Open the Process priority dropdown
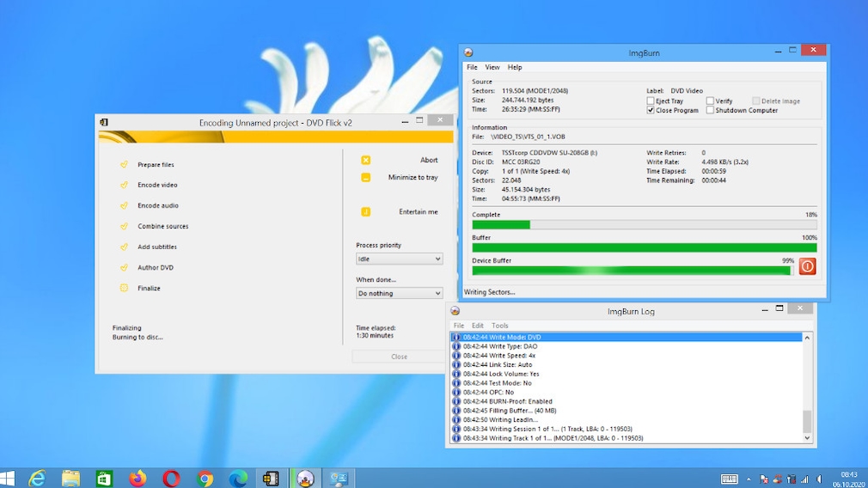868x488 pixels. pyautogui.click(x=399, y=259)
